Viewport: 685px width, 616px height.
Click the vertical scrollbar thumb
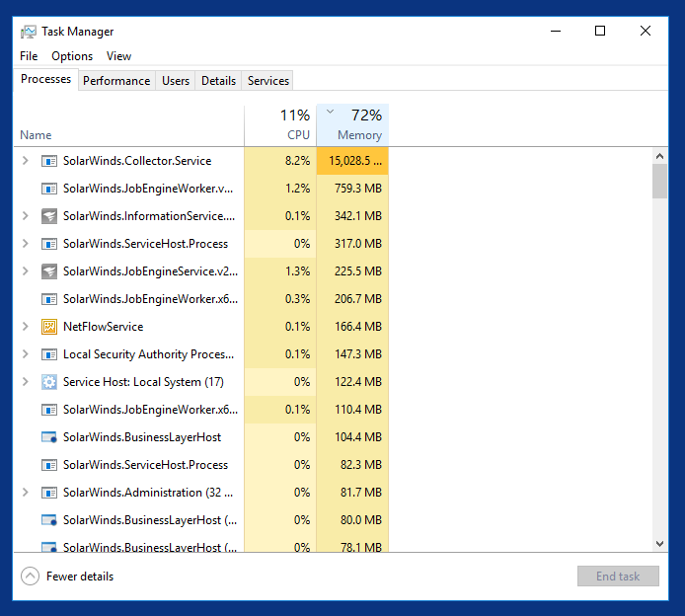pyautogui.click(x=659, y=182)
